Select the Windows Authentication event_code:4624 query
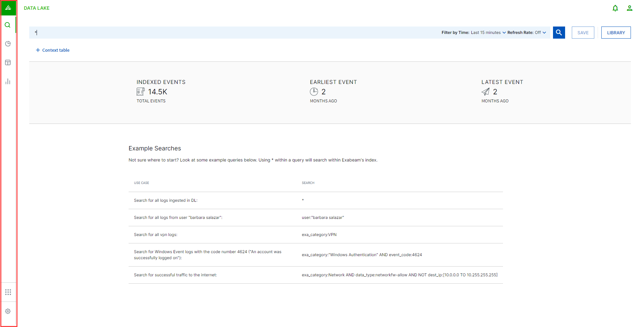644x327 pixels. tap(362, 255)
